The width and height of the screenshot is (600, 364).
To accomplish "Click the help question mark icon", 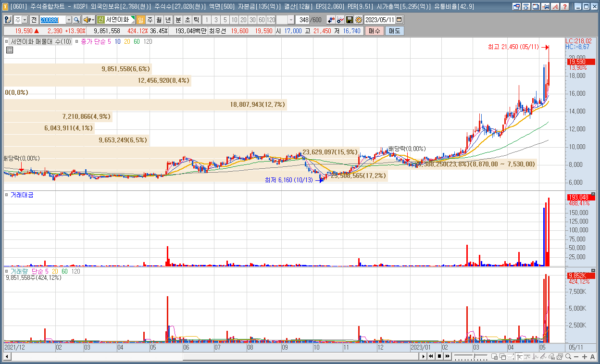I will pyautogui.click(x=565, y=7).
